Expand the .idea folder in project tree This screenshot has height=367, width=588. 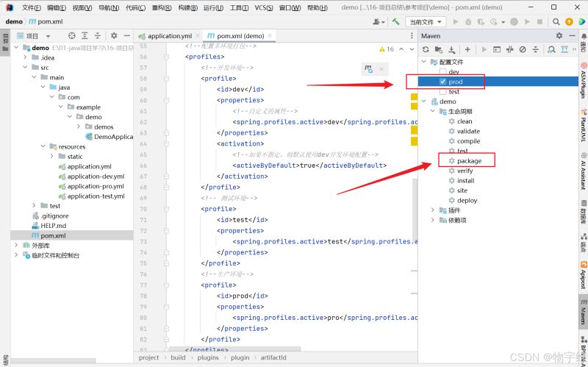26,57
